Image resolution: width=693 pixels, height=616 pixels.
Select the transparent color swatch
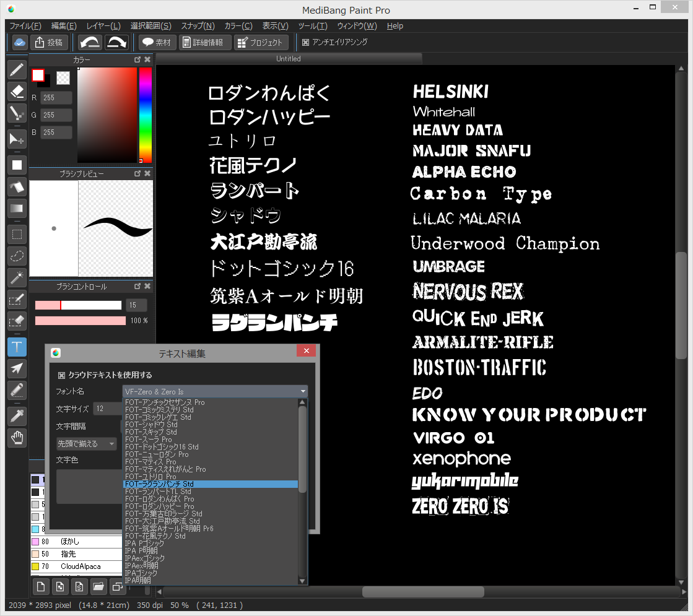pyautogui.click(x=63, y=77)
